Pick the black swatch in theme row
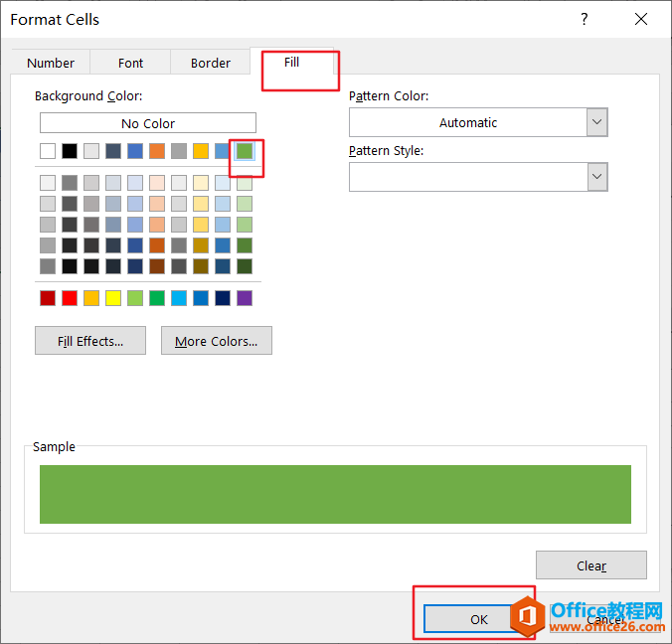 (70, 151)
